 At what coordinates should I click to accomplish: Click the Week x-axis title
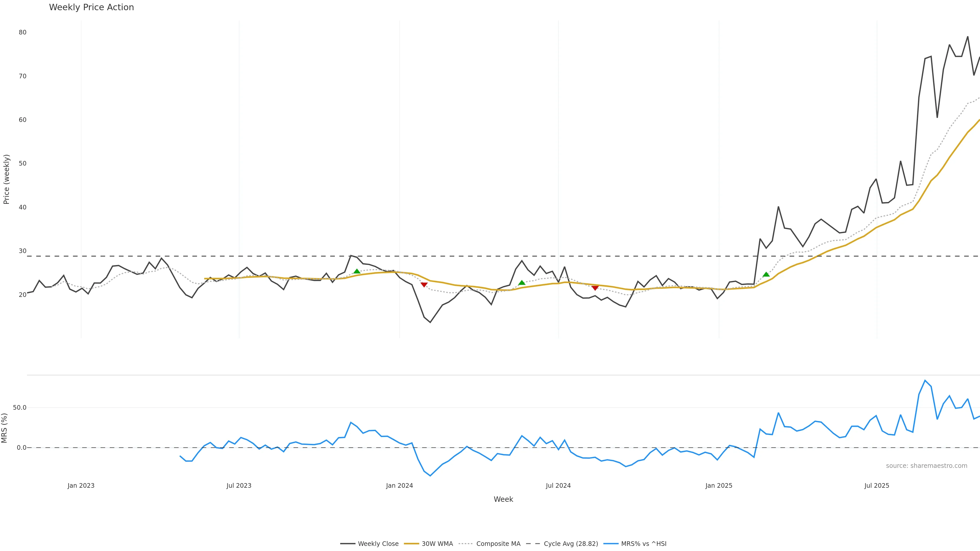(x=503, y=499)
